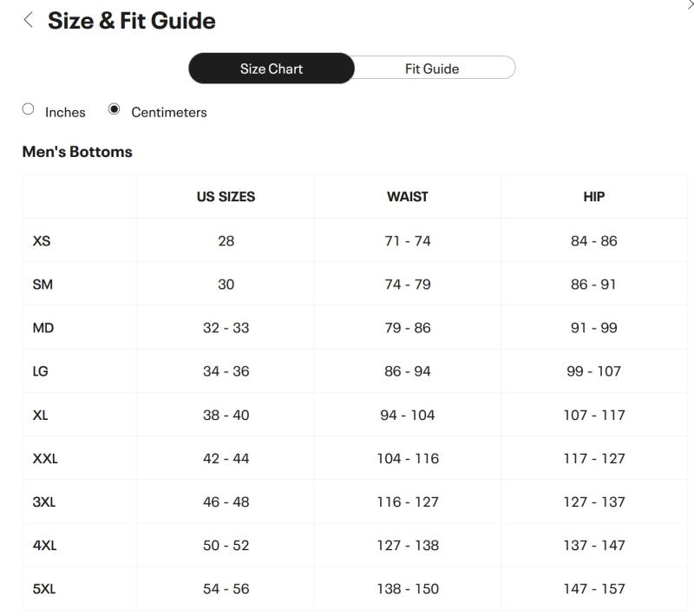The width and height of the screenshot is (694, 616).
Task: Click the 38 - 40 US size cell
Action: click(226, 415)
